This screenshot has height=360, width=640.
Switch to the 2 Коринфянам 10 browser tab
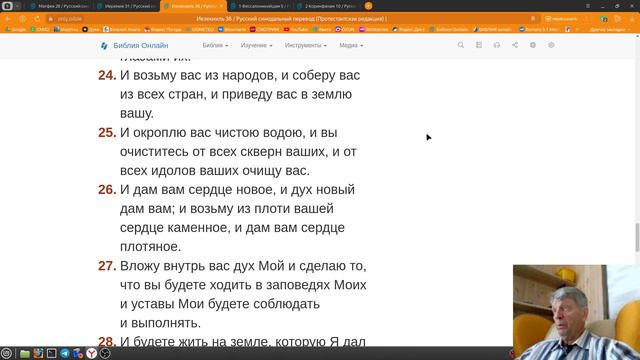point(327,6)
